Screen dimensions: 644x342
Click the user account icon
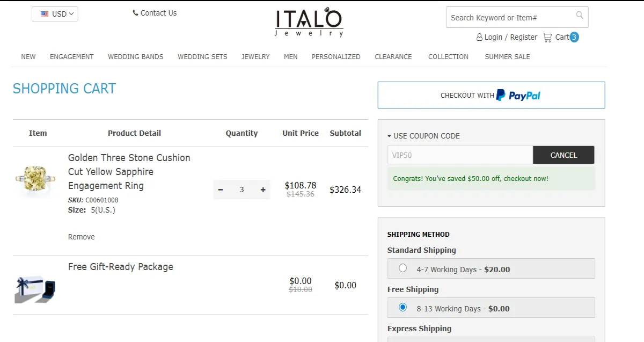pyautogui.click(x=479, y=38)
